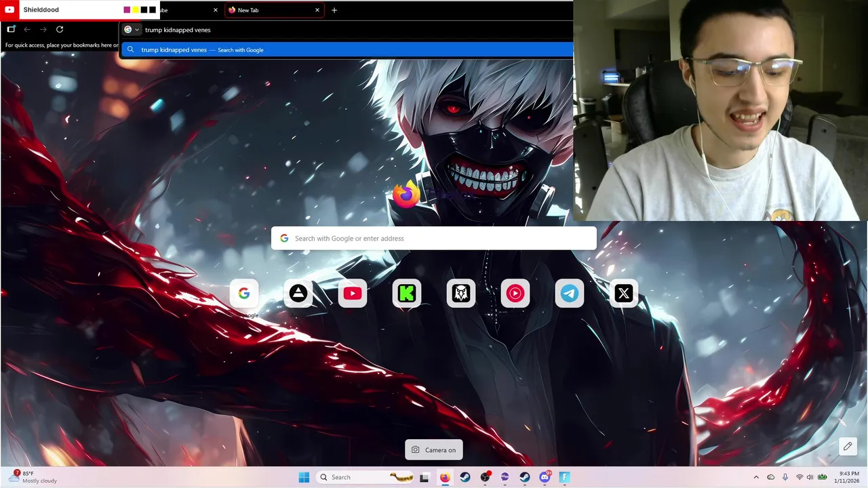Expand the Google search-engine selector in the address bar
868x488 pixels.
click(132, 30)
